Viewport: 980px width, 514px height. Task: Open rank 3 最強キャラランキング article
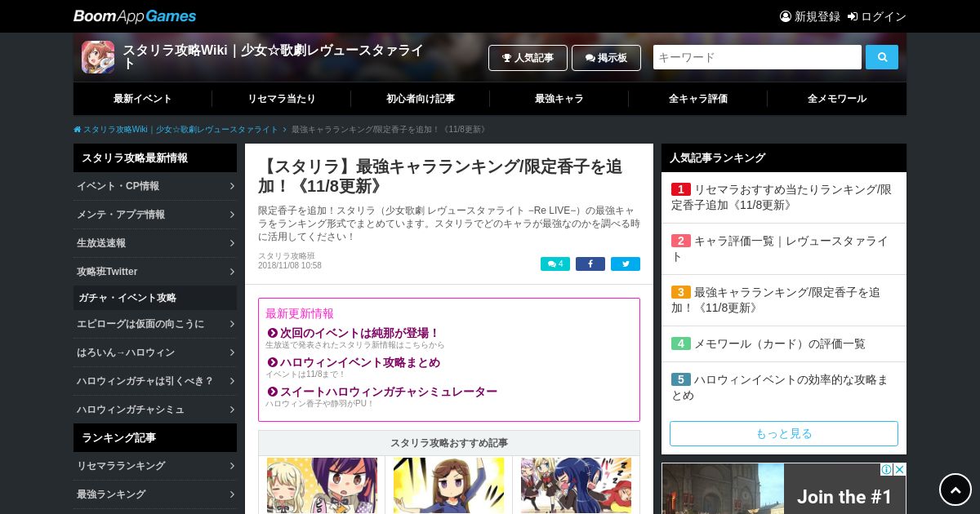[784, 300]
